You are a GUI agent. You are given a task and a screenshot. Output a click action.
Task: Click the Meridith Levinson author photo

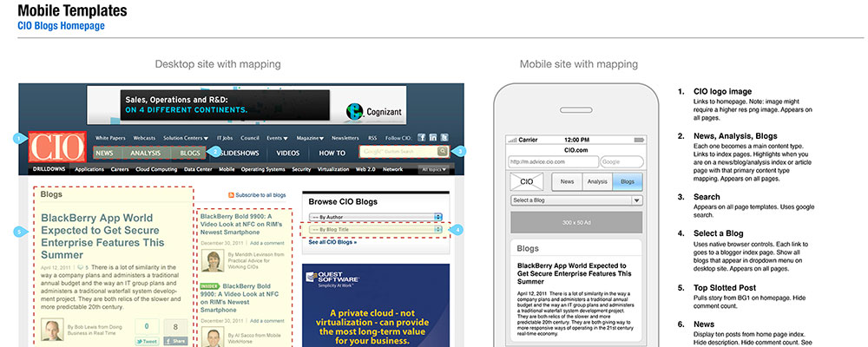coord(213,260)
